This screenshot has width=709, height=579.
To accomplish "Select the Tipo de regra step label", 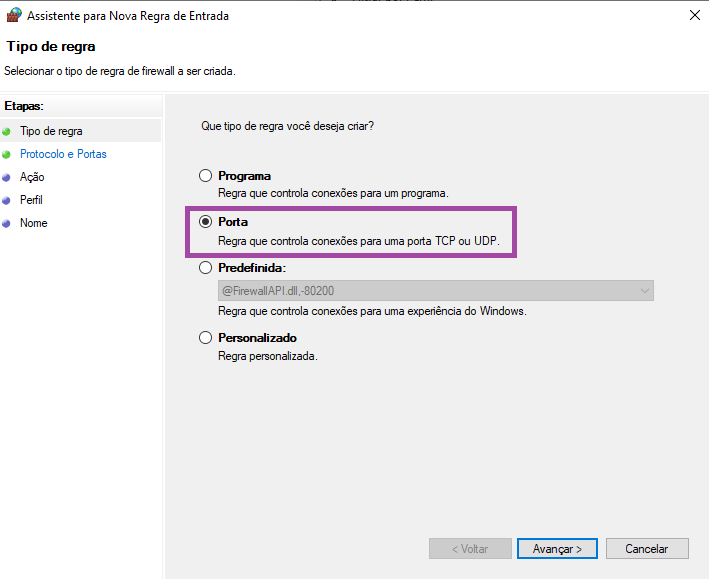I will coord(51,131).
